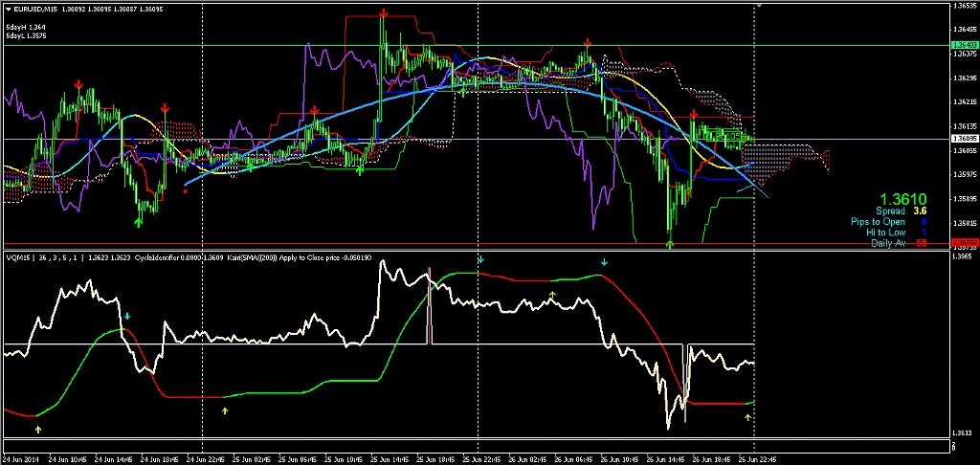Click the 1.3513 indicator scale label
This screenshot has width=980, height=465.
(x=961, y=432)
